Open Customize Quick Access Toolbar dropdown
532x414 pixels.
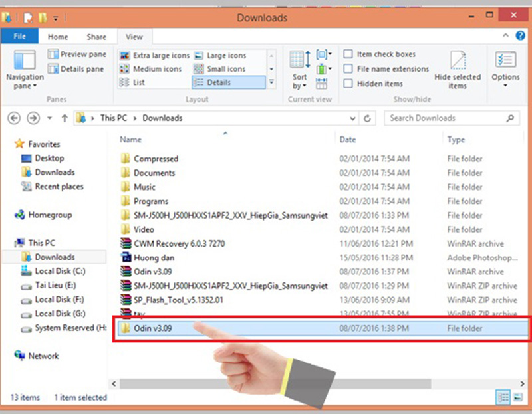56,18
